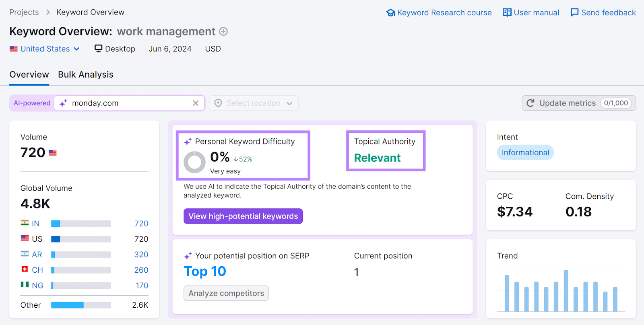Click the Switzerland flag in Global Volume list
Viewport: 644px width, 325px height.
coord(25,269)
